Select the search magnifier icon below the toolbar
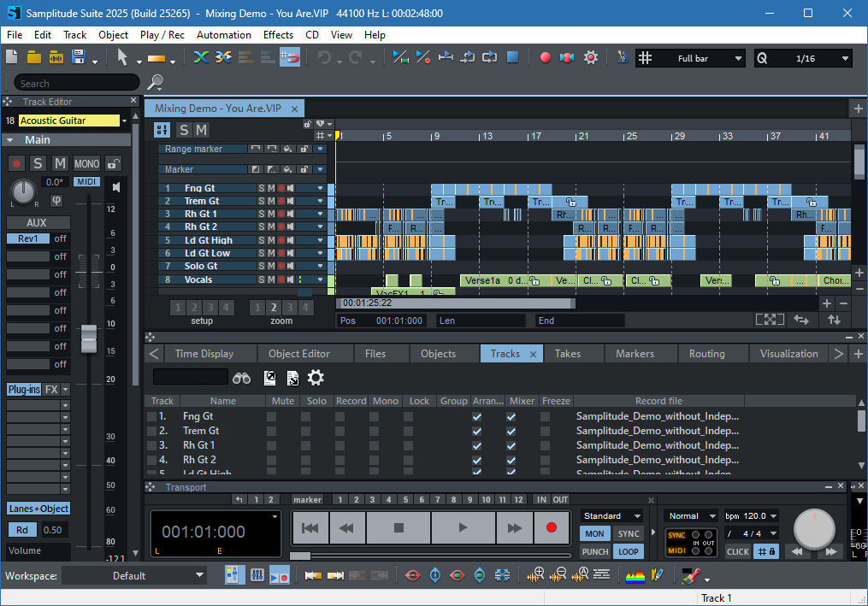Screen dimensions: 868x606 155,83
